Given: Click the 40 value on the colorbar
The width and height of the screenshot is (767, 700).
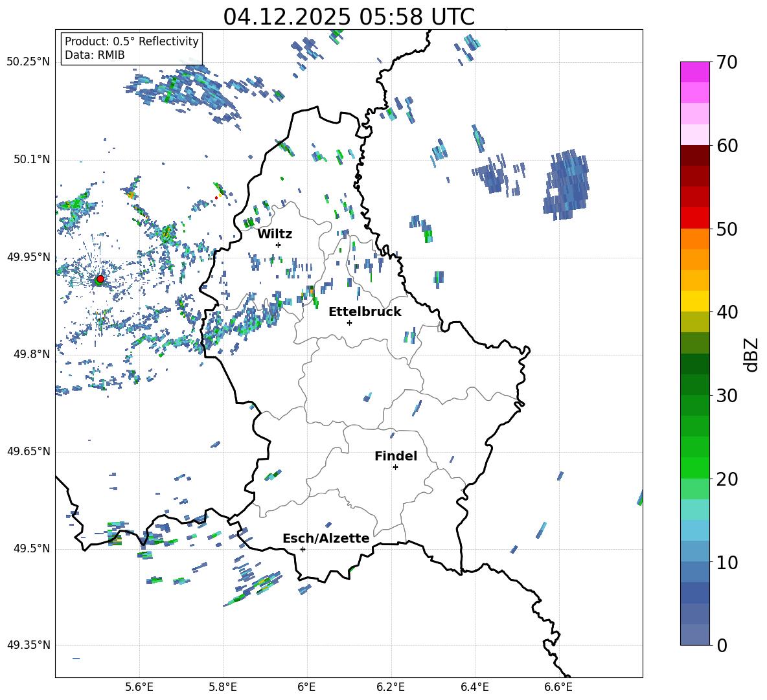Looking at the screenshot, I should tap(727, 312).
